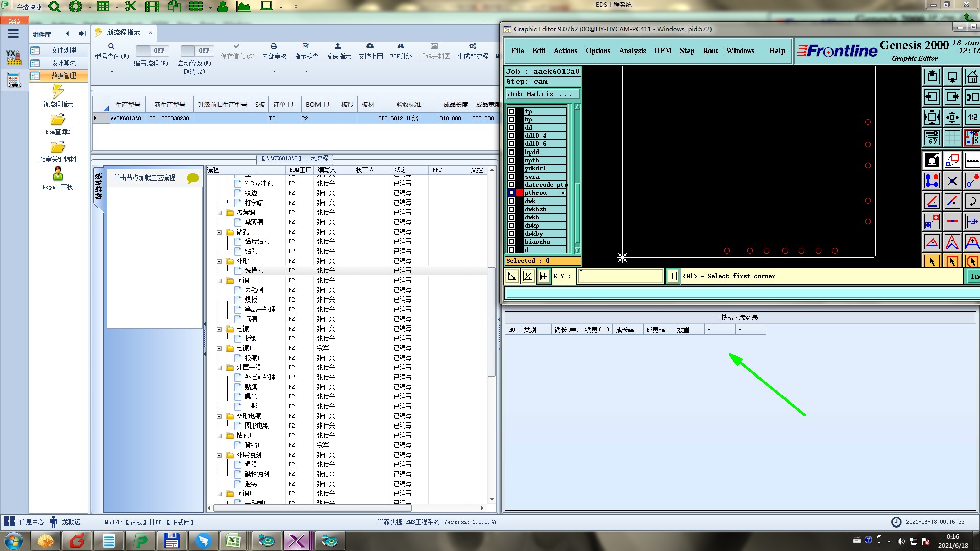The width and height of the screenshot is (980, 551).
Task: Expand the 型号查询 dropdown arrow
Action: click(x=112, y=71)
